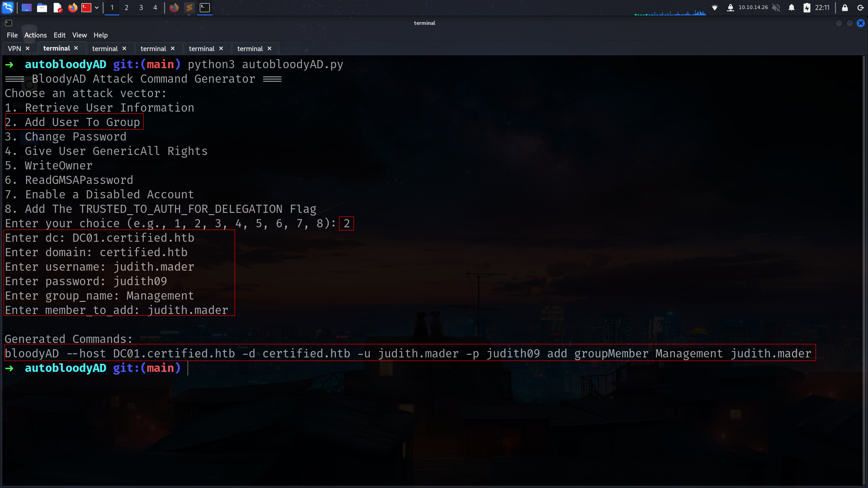868x488 pixels.
Task: Open the Wi-Fi network indicator
Action: [x=715, y=8]
